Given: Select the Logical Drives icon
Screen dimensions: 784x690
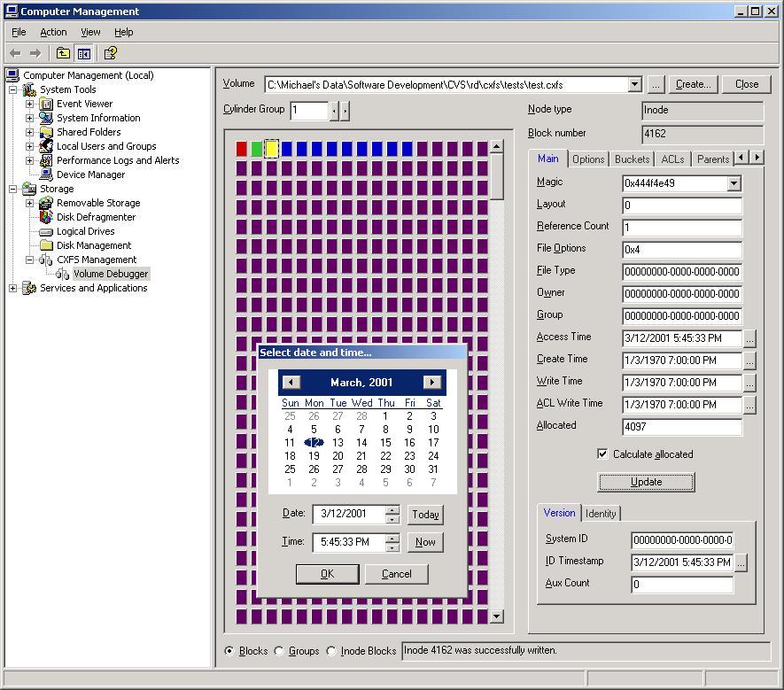Looking at the screenshot, I should coord(46,231).
